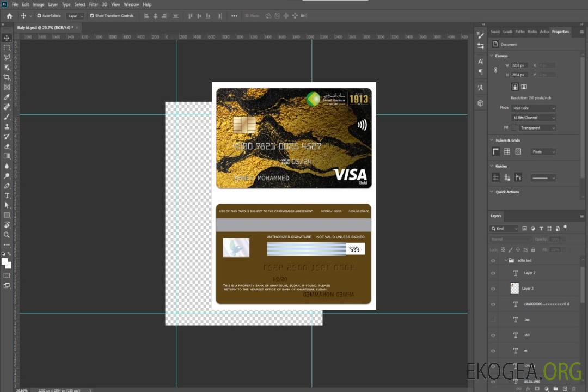This screenshot has width=588, height=392.
Task: Open the Filter menu
Action: (x=94, y=4)
